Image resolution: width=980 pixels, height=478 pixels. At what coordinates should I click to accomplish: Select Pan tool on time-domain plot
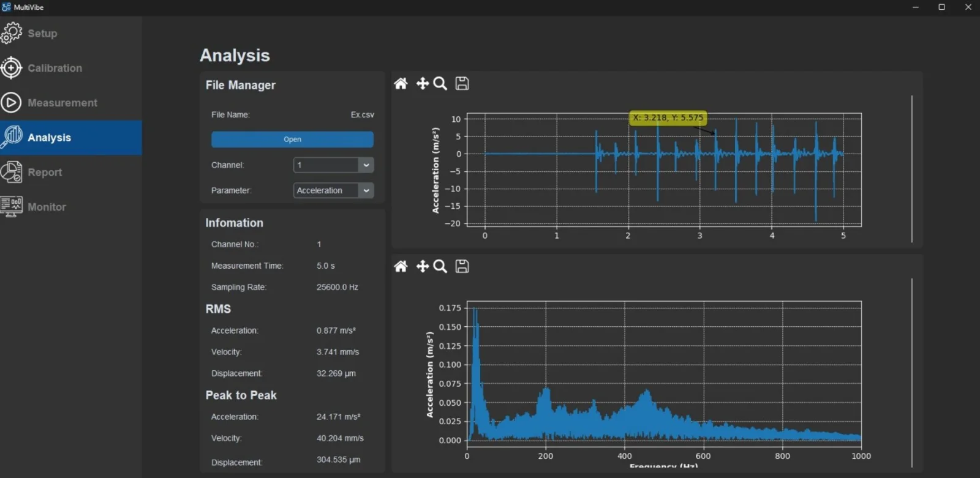coord(422,83)
